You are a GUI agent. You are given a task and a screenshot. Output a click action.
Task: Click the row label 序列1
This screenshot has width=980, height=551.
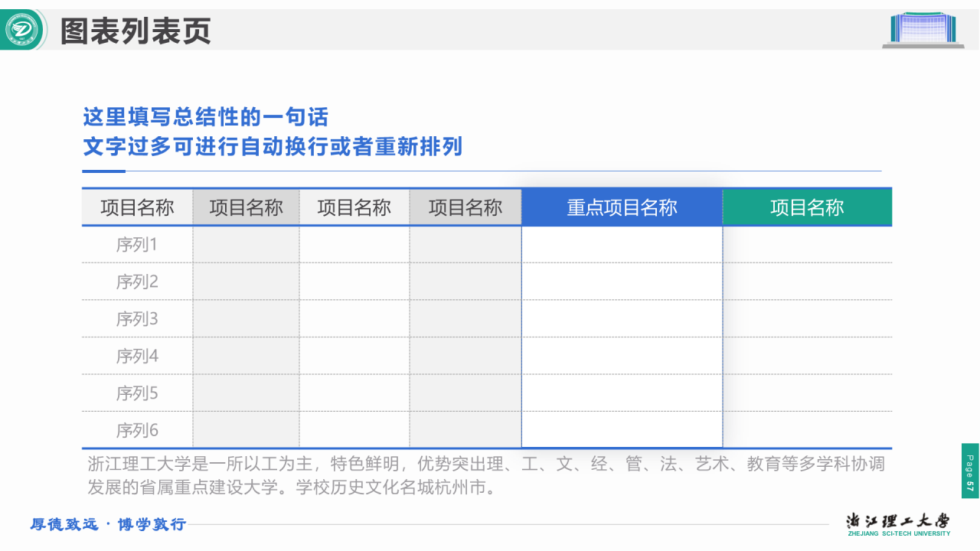coord(137,245)
